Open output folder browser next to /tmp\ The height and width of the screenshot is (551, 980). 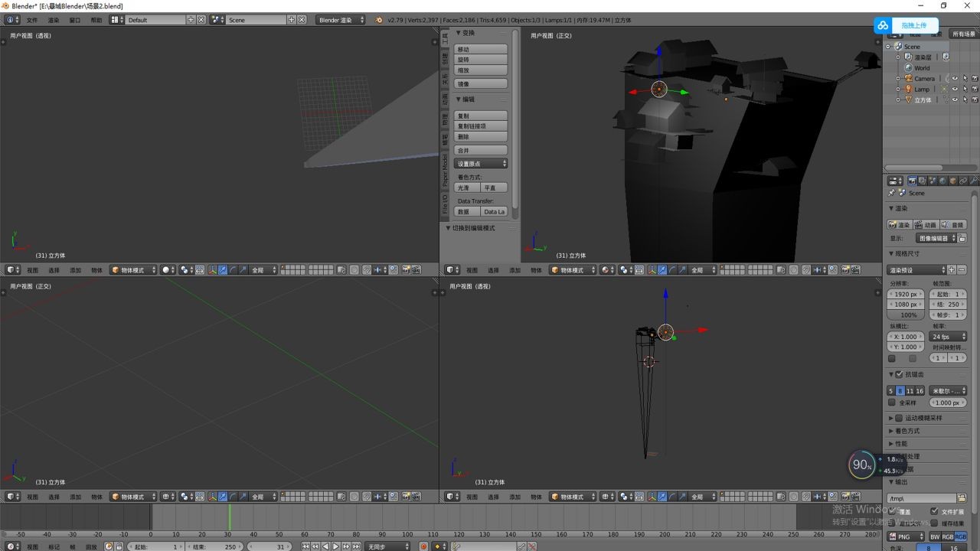point(962,498)
